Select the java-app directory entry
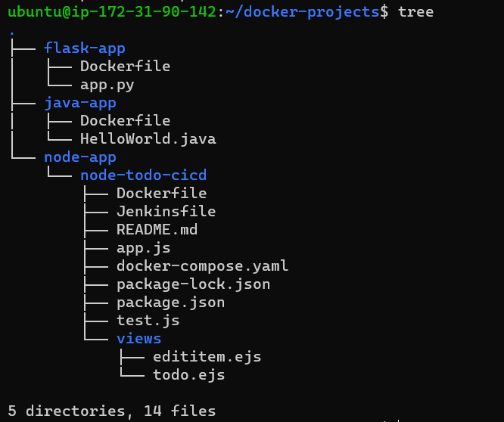Viewport: 504px width, 422px height. click(x=80, y=103)
